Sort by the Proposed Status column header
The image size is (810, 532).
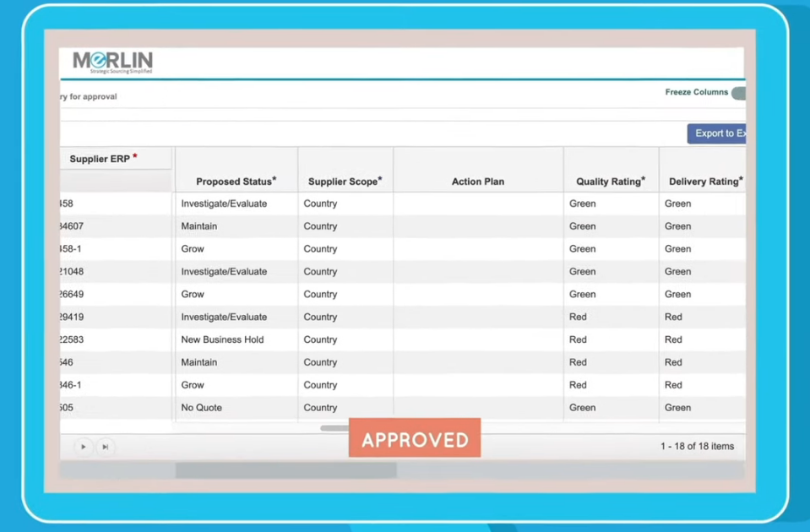[236, 181]
